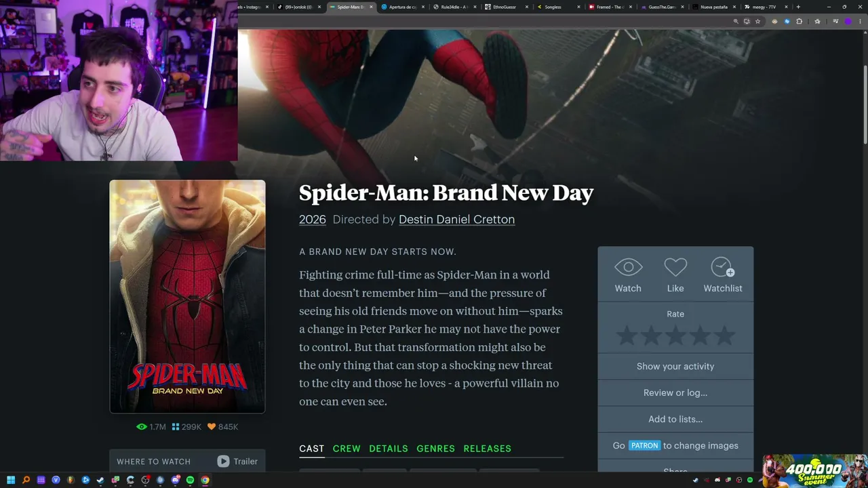Mark film as watched with eye icon

tap(628, 275)
